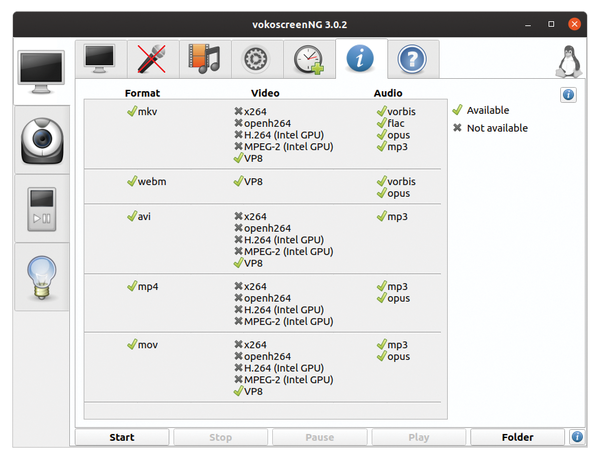Click VP8 in the avi row
The image size is (600, 460).
pos(248,263)
